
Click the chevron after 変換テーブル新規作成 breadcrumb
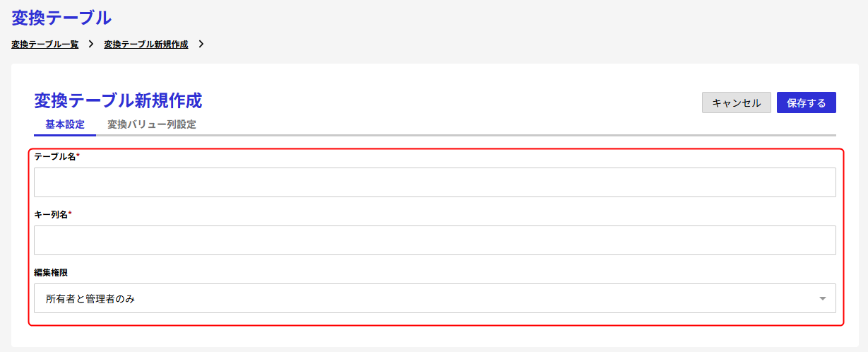[x=201, y=45]
